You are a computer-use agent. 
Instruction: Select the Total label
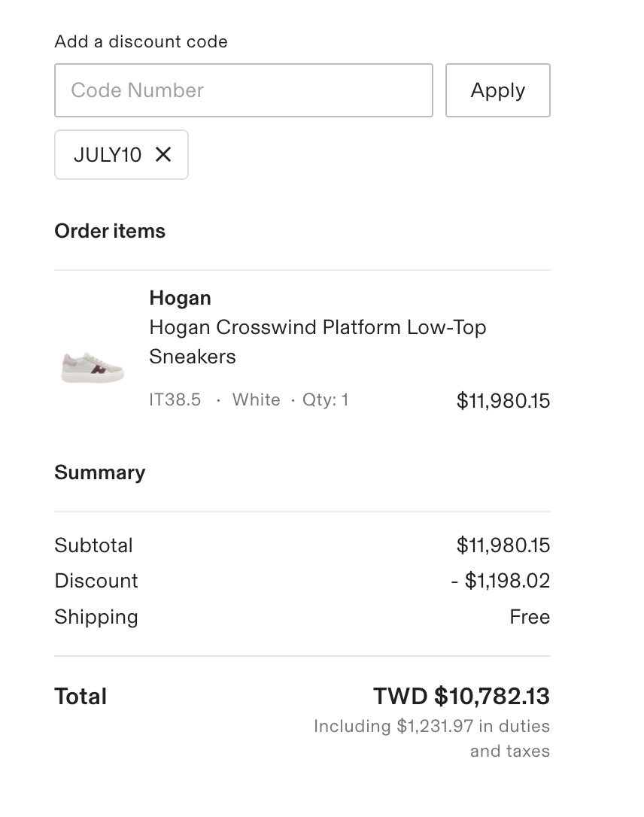[80, 696]
